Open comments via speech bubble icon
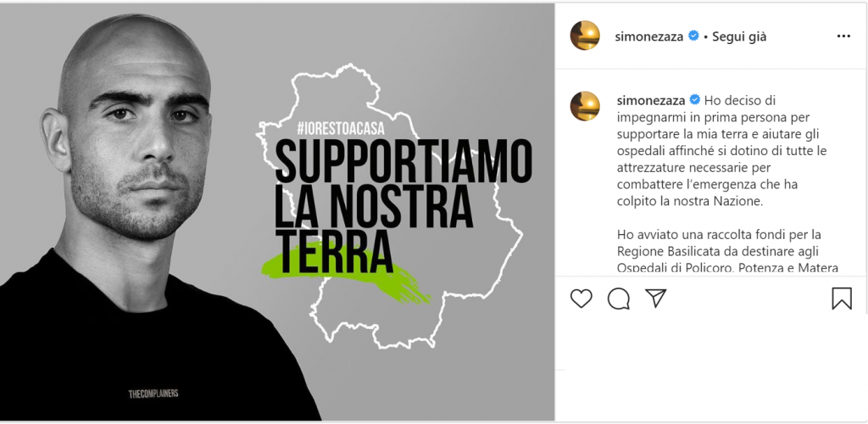 point(618,298)
